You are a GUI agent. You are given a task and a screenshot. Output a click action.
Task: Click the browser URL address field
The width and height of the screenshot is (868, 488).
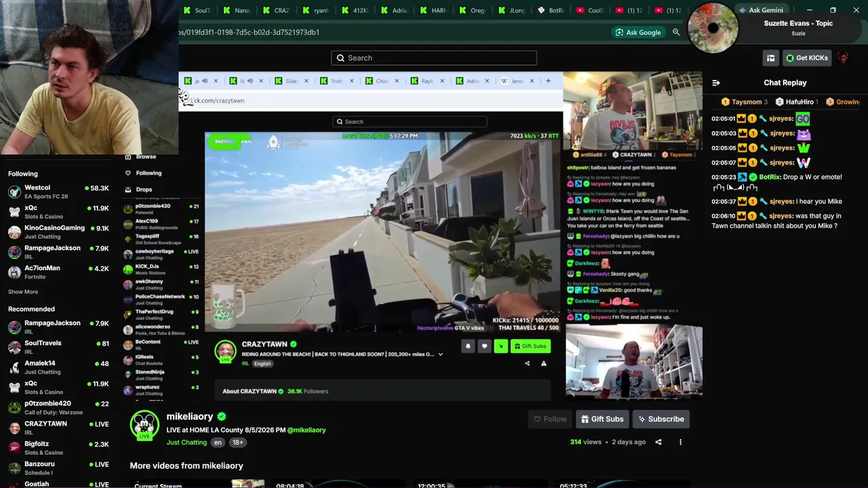point(393,33)
